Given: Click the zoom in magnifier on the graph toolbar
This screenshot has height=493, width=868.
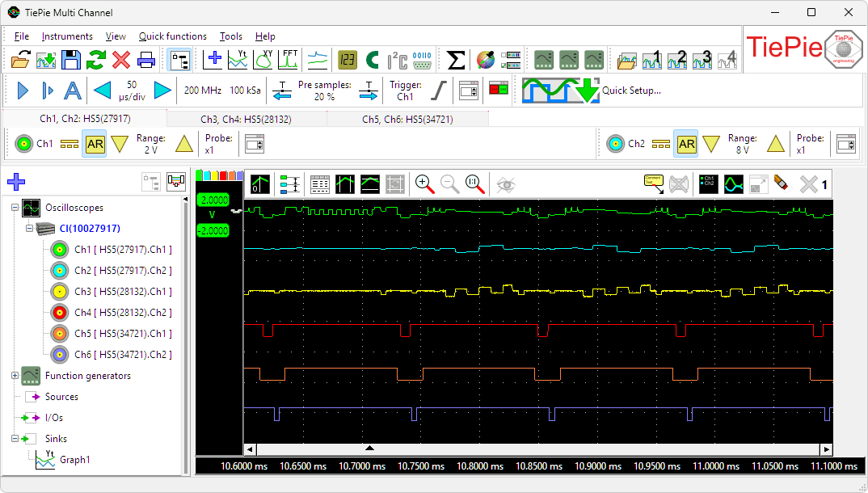Looking at the screenshot, I should tap(423, 184).
